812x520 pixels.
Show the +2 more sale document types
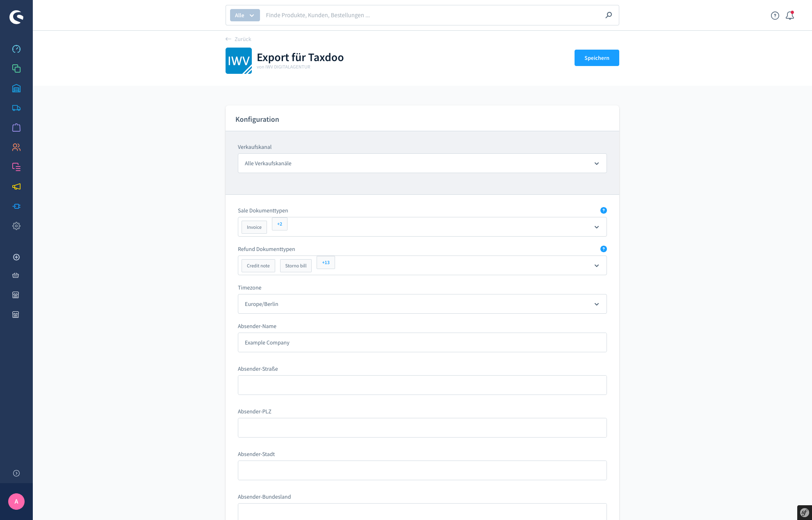(x=280, y=224)
